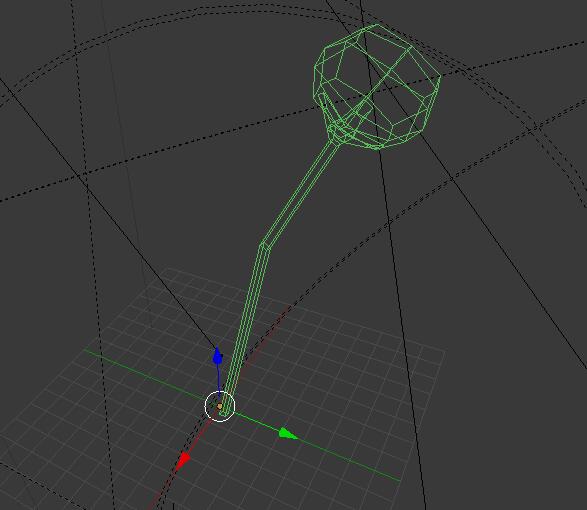Click the bottom tip of the wireframe shaft

coord(224,413)
